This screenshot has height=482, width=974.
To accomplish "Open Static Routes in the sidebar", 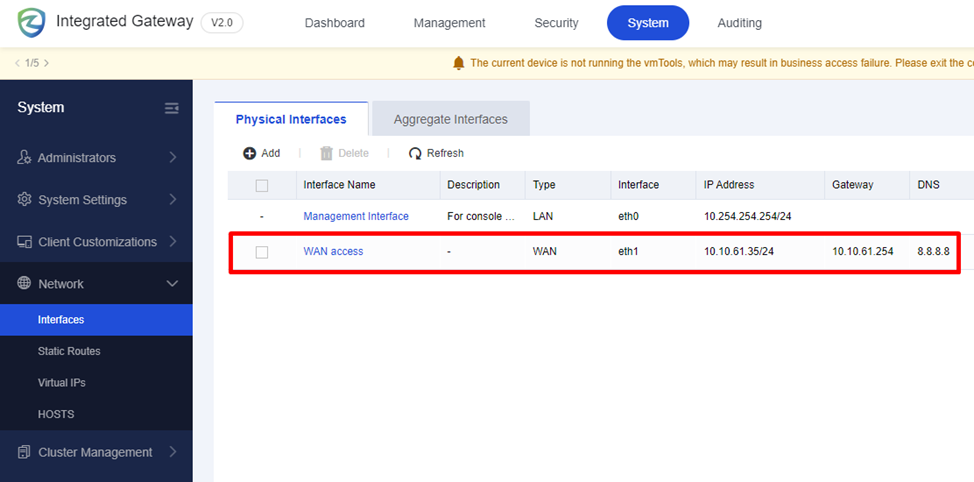I will 69,351.
